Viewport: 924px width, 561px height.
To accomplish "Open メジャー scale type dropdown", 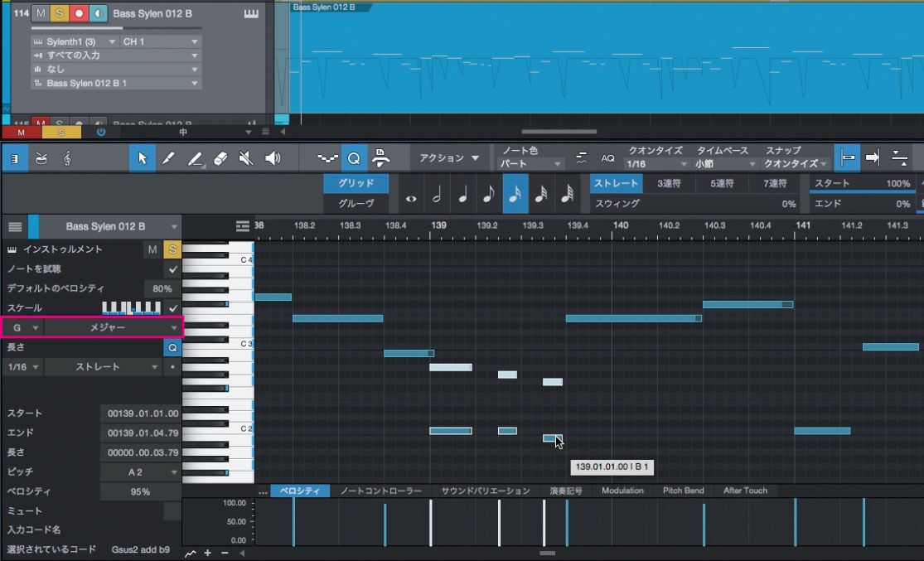I will (x=112, y=327).
